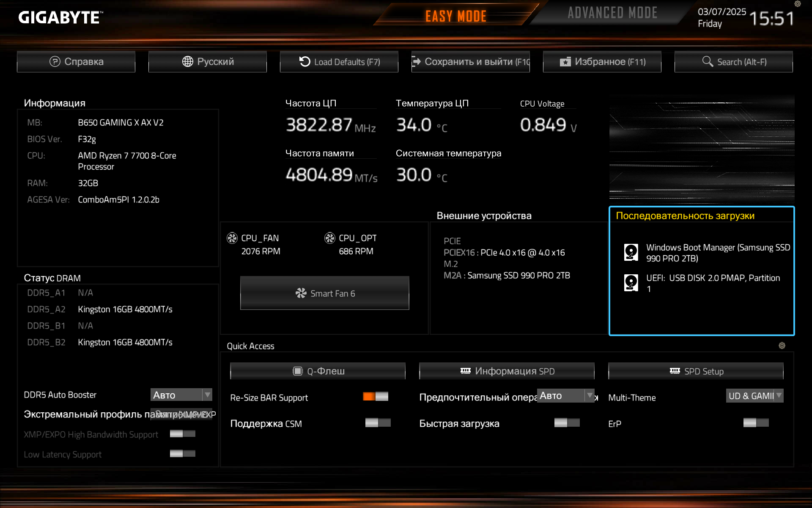This screenshot has width=812, height=508.
Task: Open Справка help button
Action: (x=76, y=62)
